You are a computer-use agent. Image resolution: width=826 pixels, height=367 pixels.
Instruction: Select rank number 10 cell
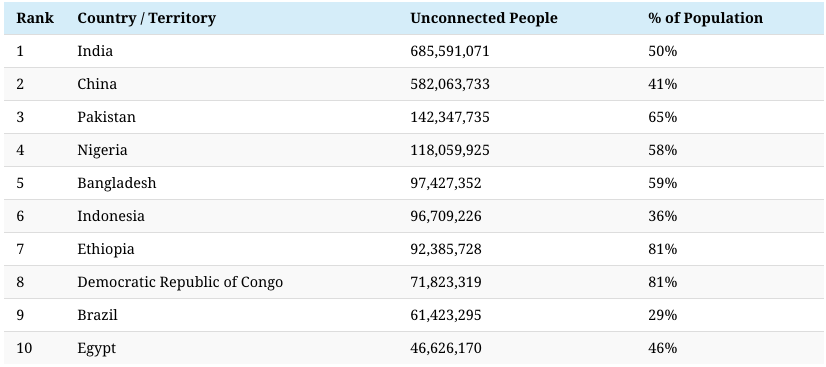coord(24,348)
